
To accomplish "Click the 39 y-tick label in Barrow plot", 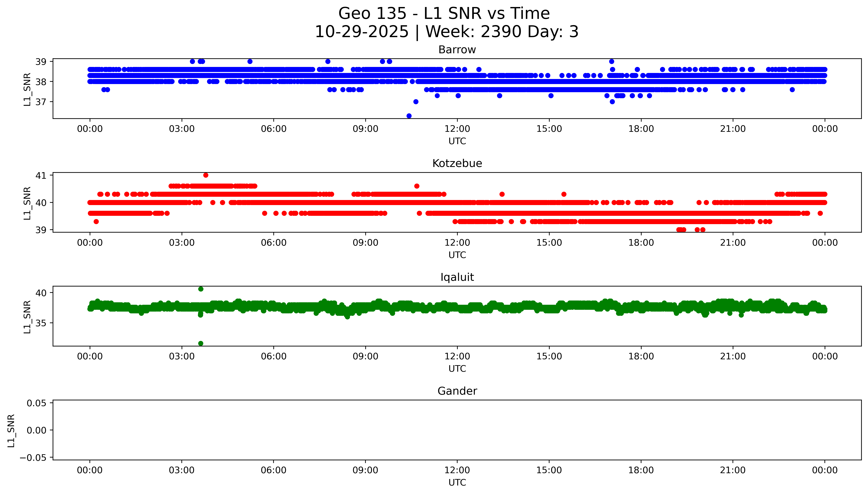I will coord(41,62).
